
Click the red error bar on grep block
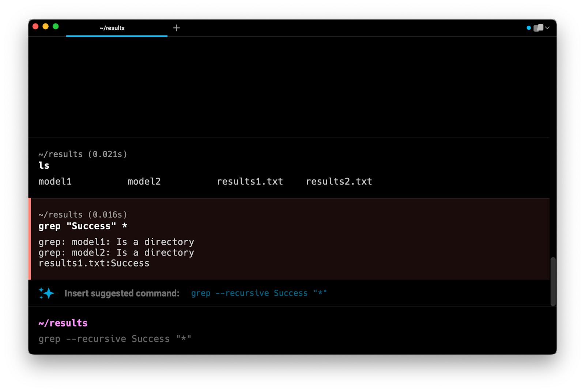(x=30, y=239)
